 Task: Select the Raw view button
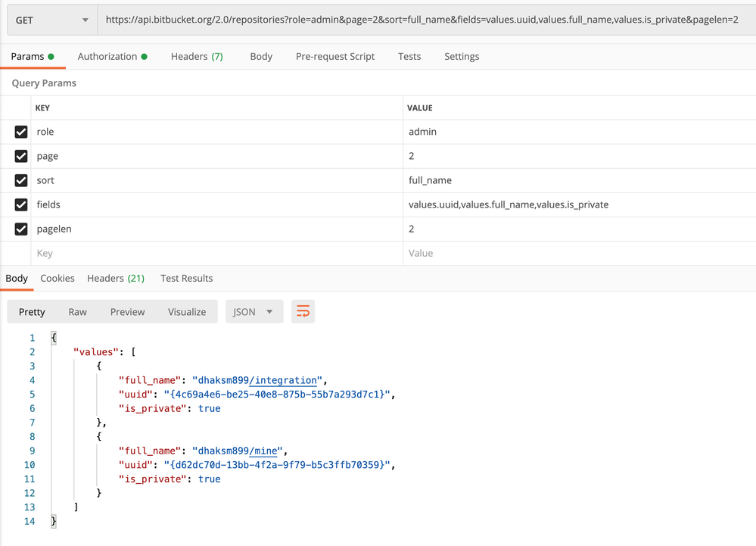coord(78,311)
